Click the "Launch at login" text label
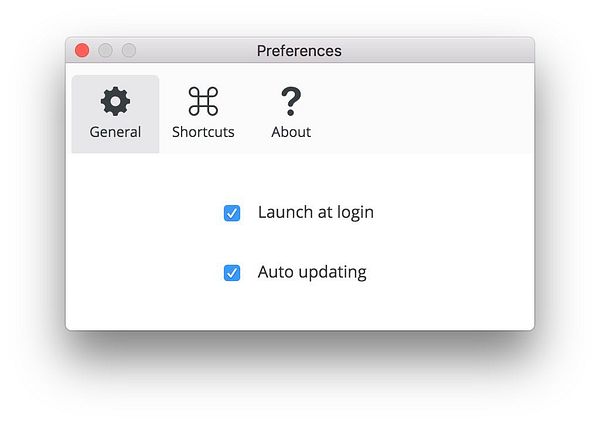The height and width of the screenshot is (424, 600). click(x=315, y=212)
